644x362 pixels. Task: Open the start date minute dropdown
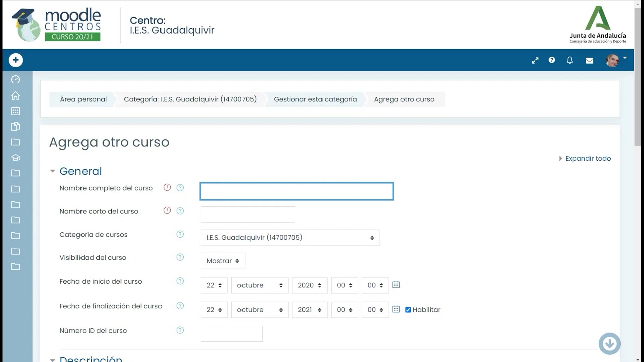[375, 285]
